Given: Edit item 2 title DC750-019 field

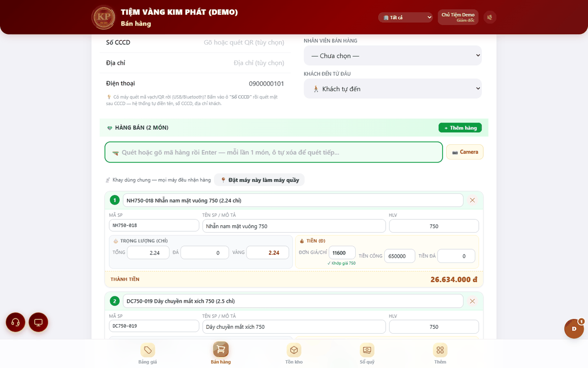Looking at the screenshot, I should (x=293, y=301).
